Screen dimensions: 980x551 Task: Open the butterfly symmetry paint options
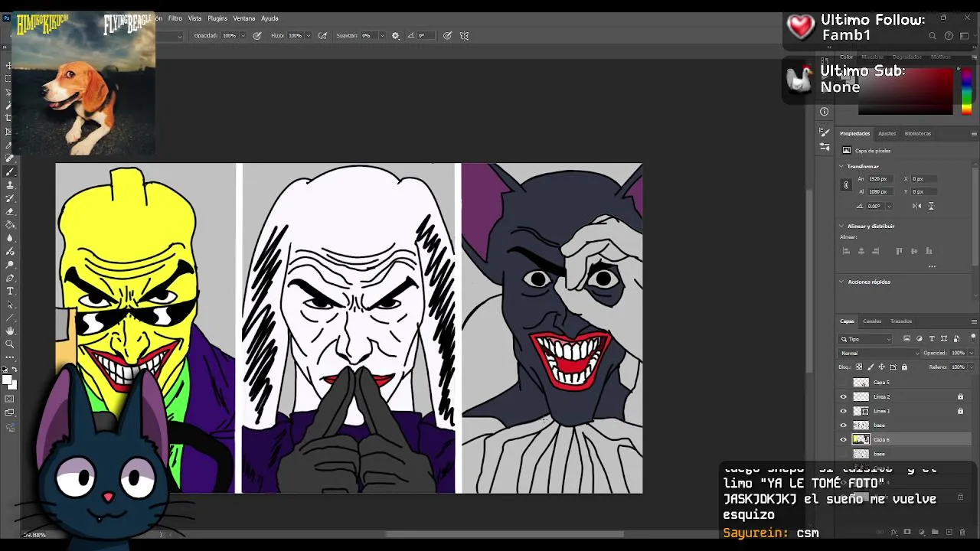coord(464,35)
